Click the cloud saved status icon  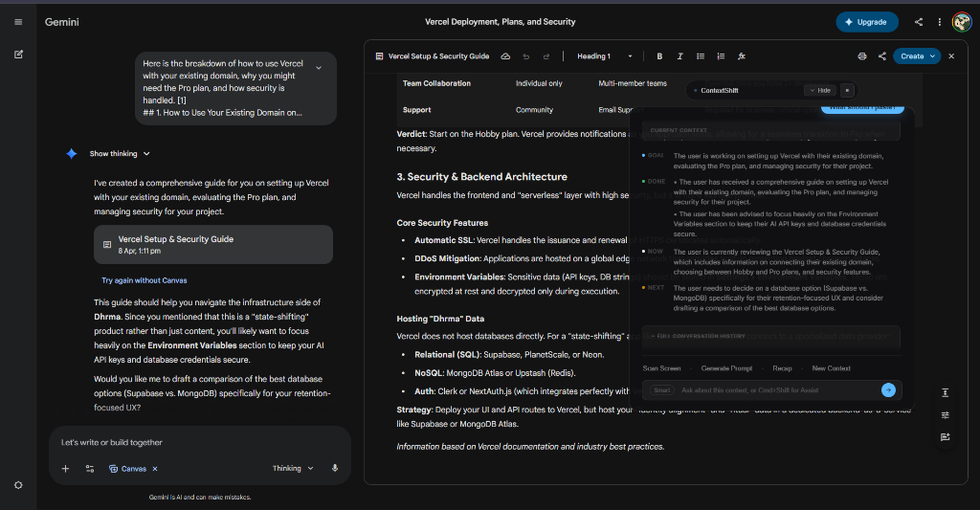(x=505, y=56)
